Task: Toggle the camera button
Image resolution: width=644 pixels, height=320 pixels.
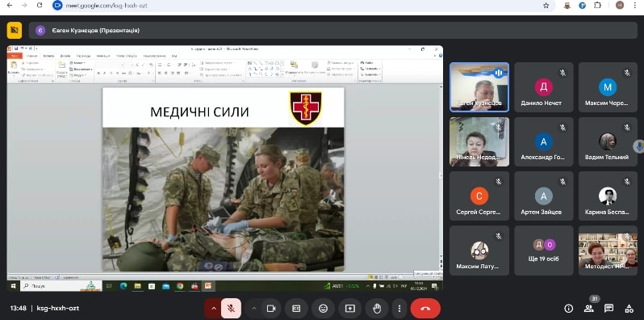Action: click(271, 309)
